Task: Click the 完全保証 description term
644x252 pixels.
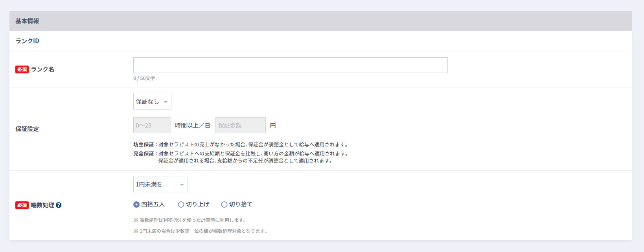Action: coord(143,153)
